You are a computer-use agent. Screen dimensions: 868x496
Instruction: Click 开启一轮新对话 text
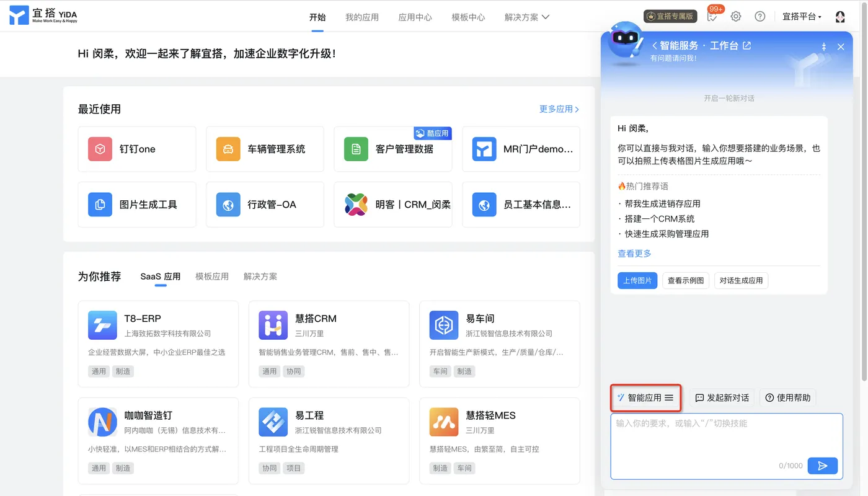pos(729,99)
